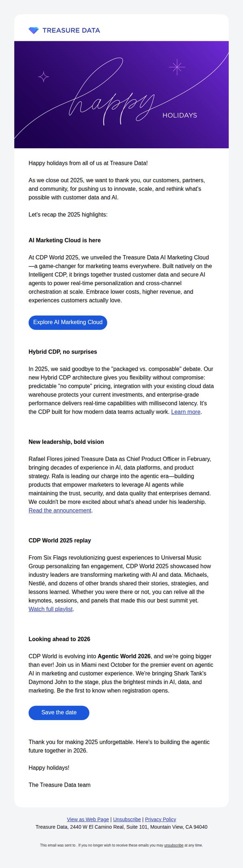Open View as Web Page link
The width and height of the screenshot is (243, 868).
tap(88, 819)
